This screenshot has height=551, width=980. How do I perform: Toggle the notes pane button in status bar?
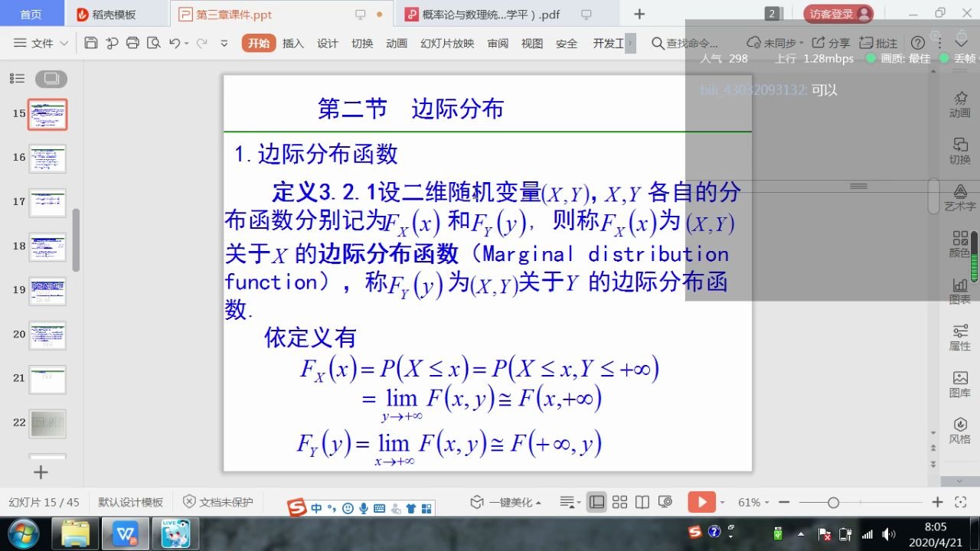[567, 502]
